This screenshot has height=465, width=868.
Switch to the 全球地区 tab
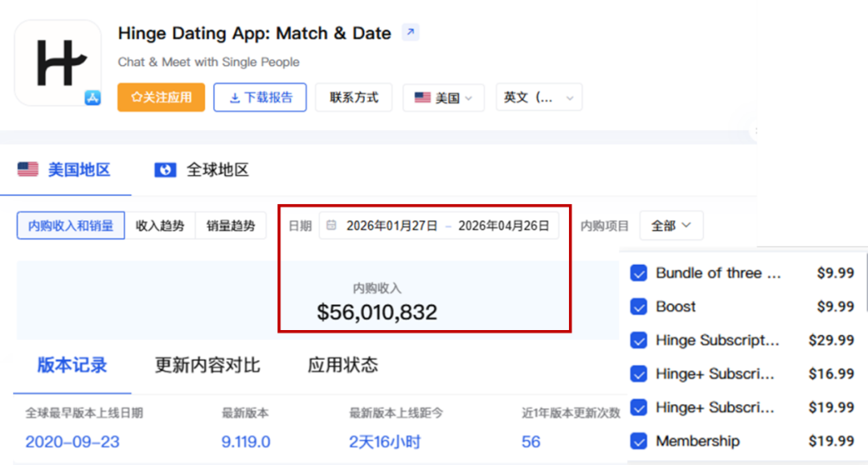(202, 169)
